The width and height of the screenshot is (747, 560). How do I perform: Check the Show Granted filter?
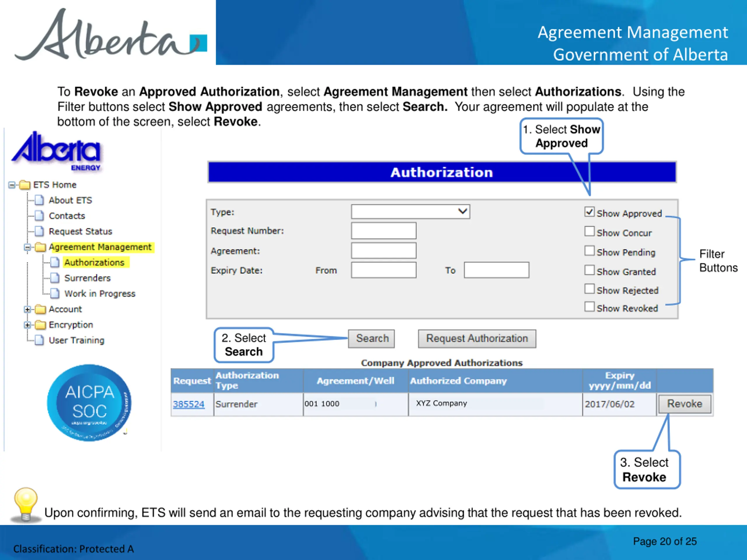[589, 270]
